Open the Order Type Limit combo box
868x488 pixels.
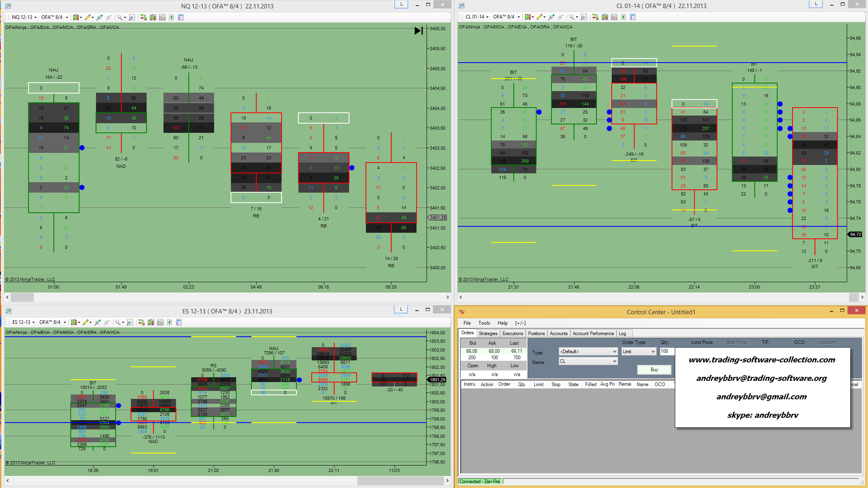639,352
